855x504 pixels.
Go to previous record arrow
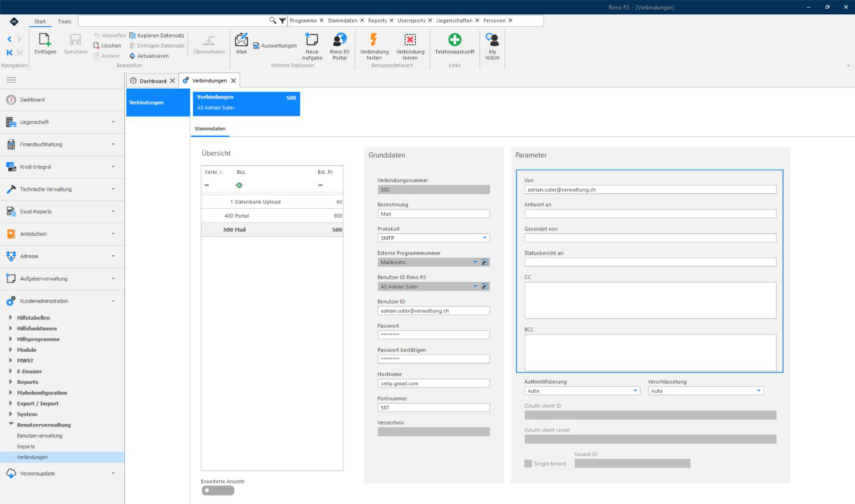[10, 39]
